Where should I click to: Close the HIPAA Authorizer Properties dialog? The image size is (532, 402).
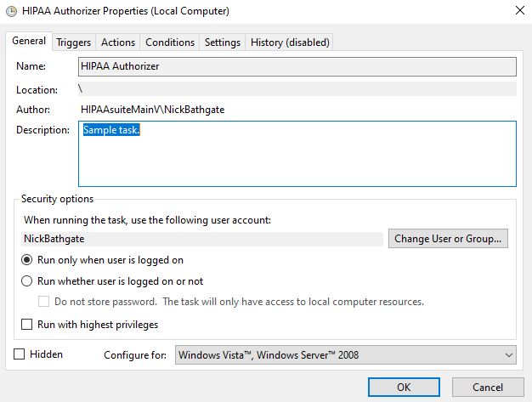click(x=520, y=10)
